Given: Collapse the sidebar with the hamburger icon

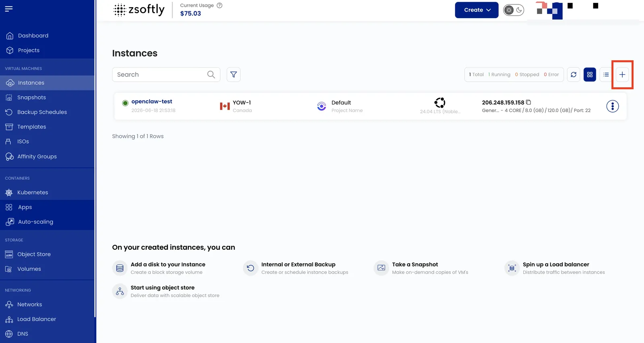Looking at the screenshot, I should point(9,9).
